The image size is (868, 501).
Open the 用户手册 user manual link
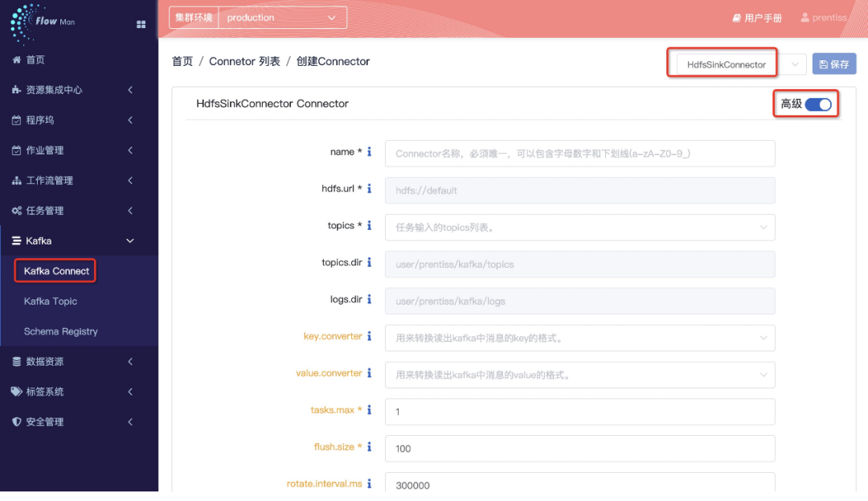pos(757,18)
